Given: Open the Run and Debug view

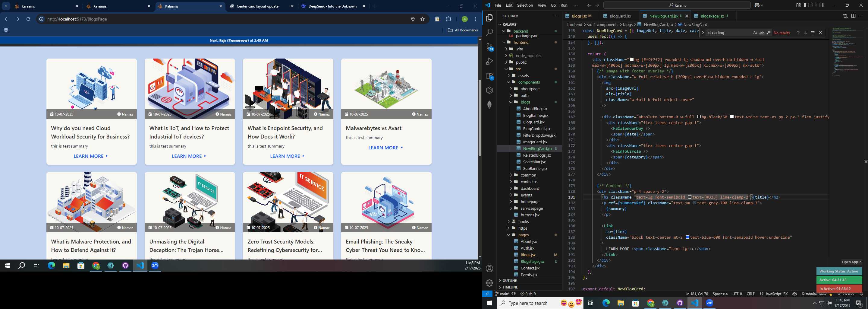Looking at the screenshot, I should pyautogui.click(x=489, y=61).
